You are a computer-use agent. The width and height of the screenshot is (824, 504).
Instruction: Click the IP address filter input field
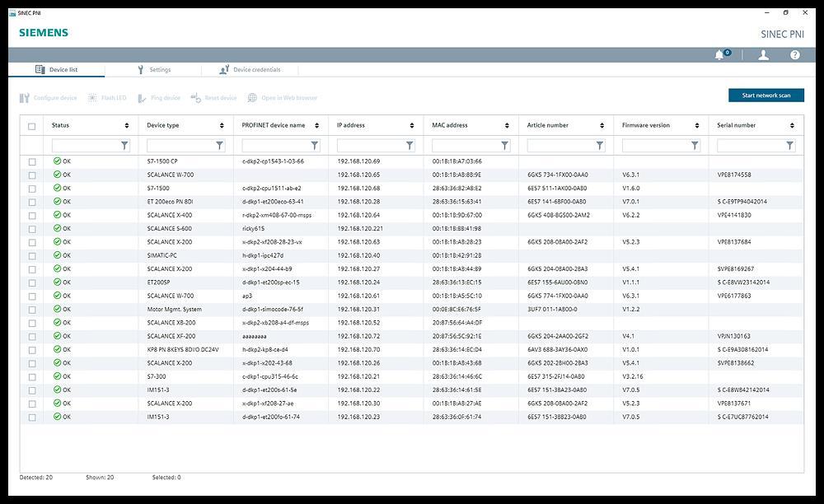(376, 146)
